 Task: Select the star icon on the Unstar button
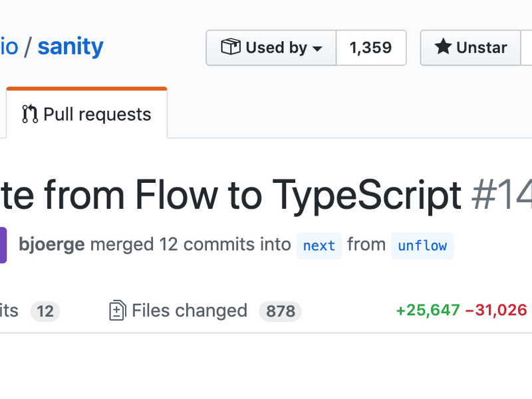point(443,47)
